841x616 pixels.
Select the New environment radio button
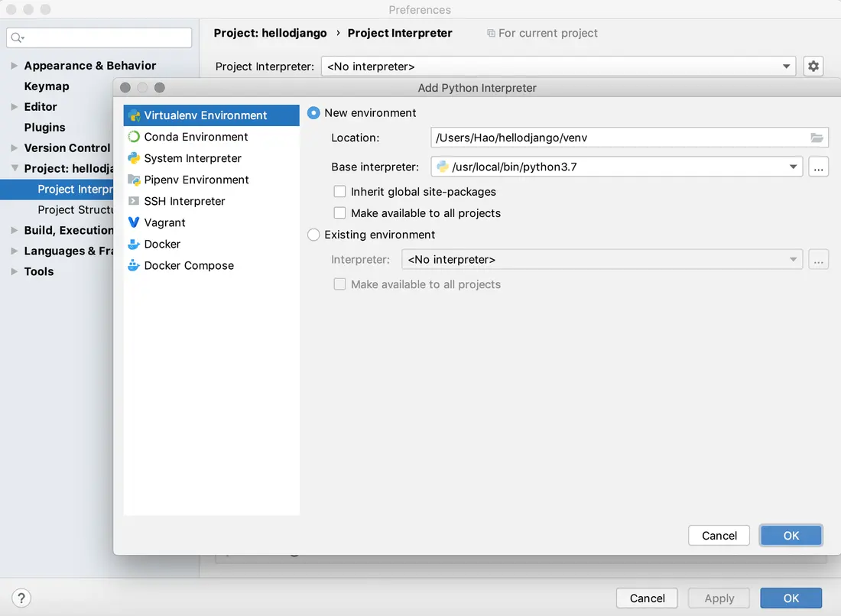313,113
